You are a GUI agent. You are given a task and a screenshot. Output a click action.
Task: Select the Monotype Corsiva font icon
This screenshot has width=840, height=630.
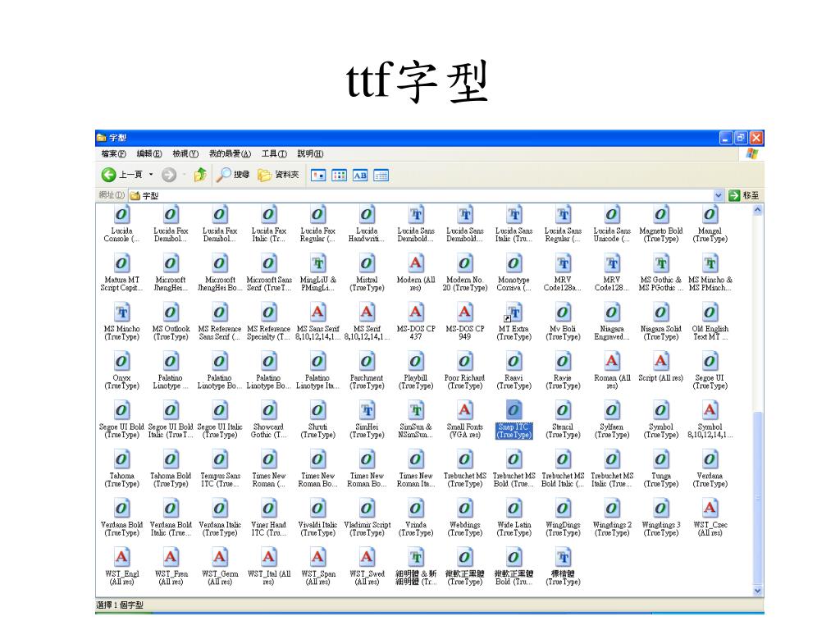pos(514,263)
